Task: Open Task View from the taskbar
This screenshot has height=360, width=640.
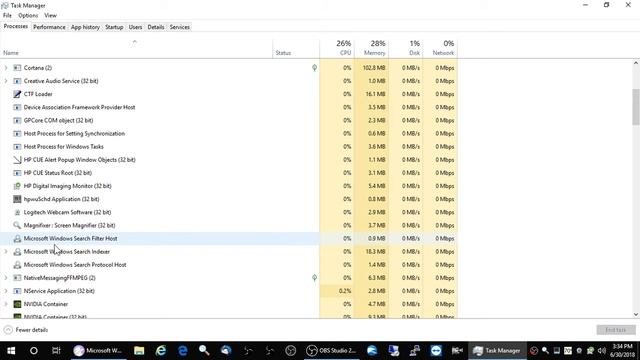Action: click(x=56, y=351)
